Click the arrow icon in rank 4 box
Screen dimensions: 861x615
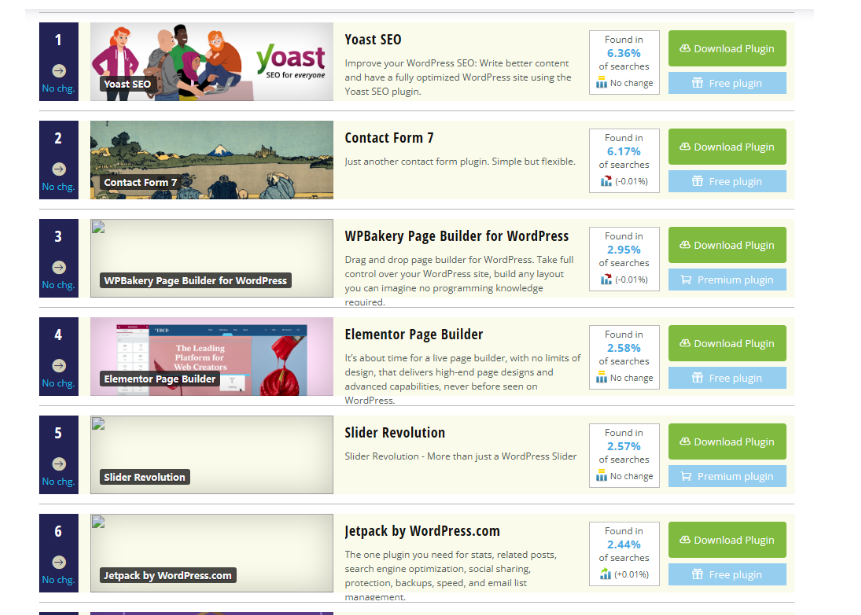(x=59, y=366)
